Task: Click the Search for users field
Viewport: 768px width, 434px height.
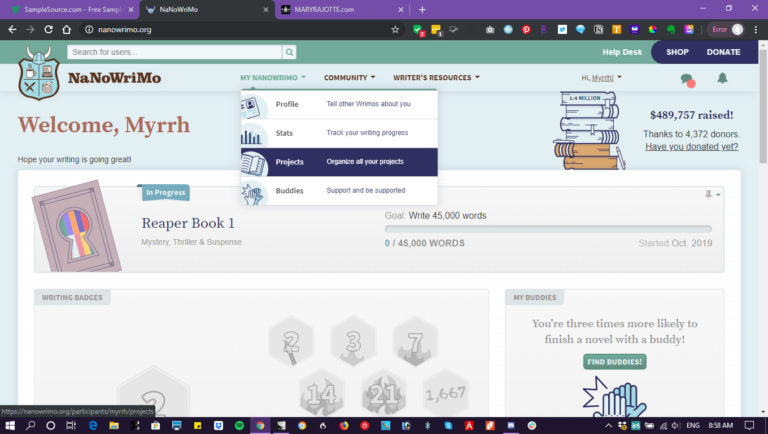Action: [174, 52]
